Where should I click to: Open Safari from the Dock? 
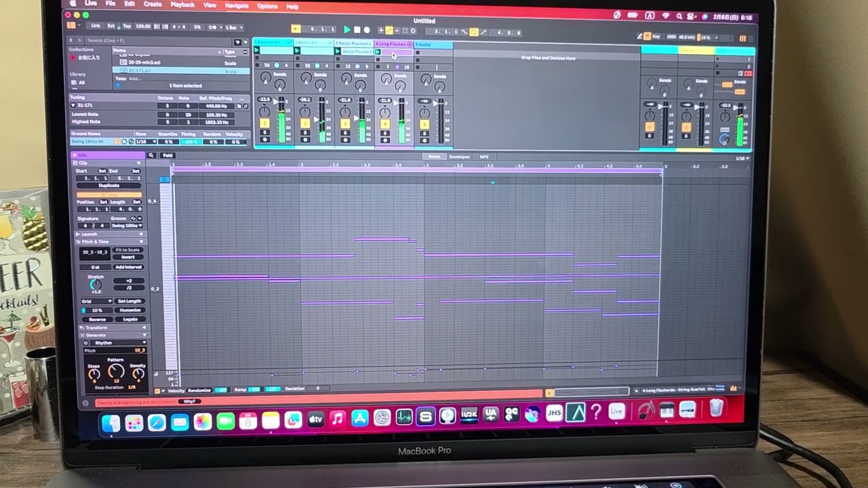(x=157, y=423)
